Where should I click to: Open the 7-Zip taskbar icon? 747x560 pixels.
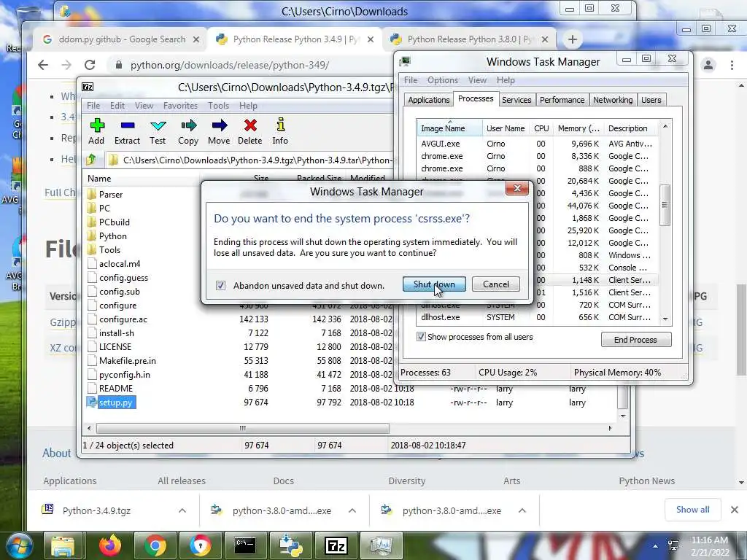click(x=336, y=545)
